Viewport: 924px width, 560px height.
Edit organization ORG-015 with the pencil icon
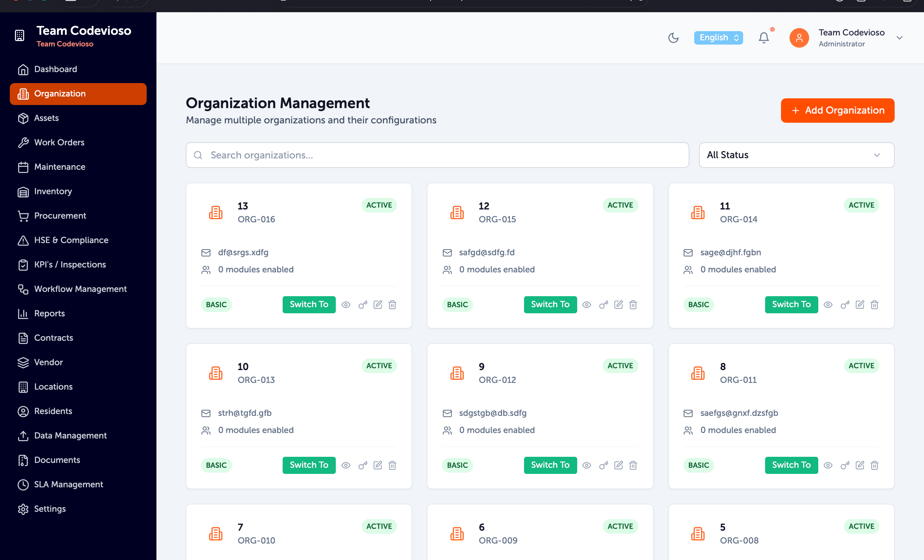tap(619, 304)
